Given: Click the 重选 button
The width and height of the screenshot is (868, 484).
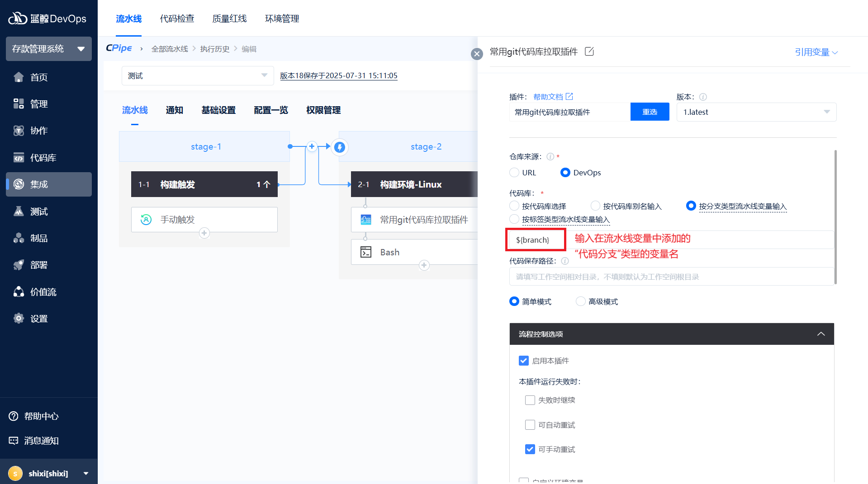Looking at the screenshot, I should click(650, 112).
